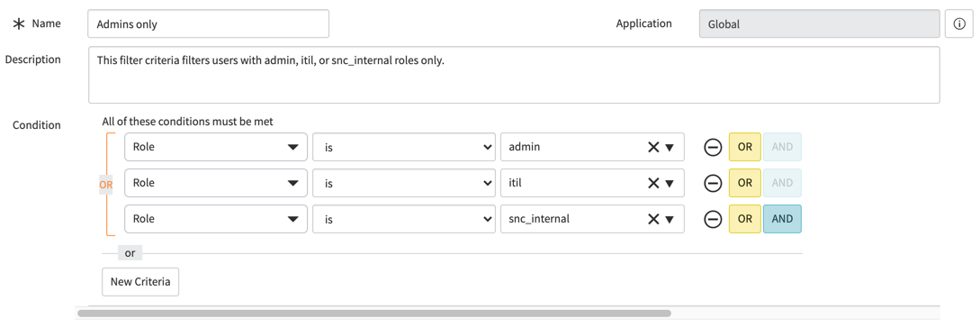Remove the snc_internal role condition row
This screenshot has height=328, width=980.
713,219
